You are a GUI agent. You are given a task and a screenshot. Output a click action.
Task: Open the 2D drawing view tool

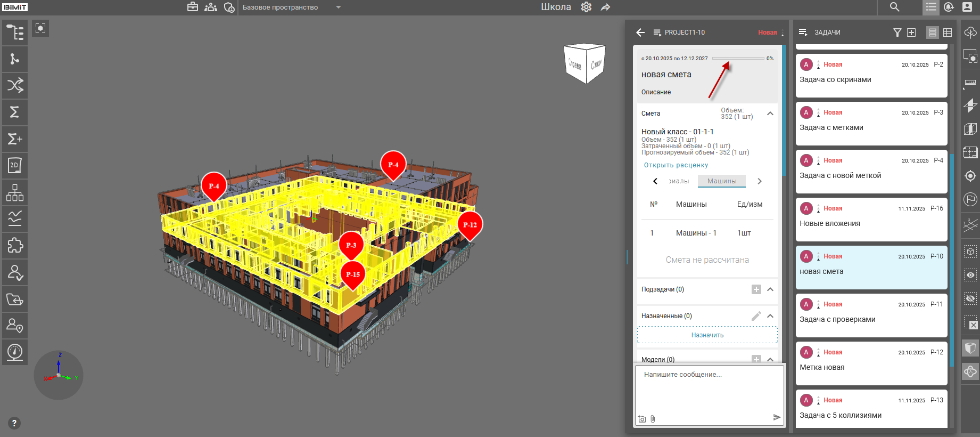(x=15, y=166)
